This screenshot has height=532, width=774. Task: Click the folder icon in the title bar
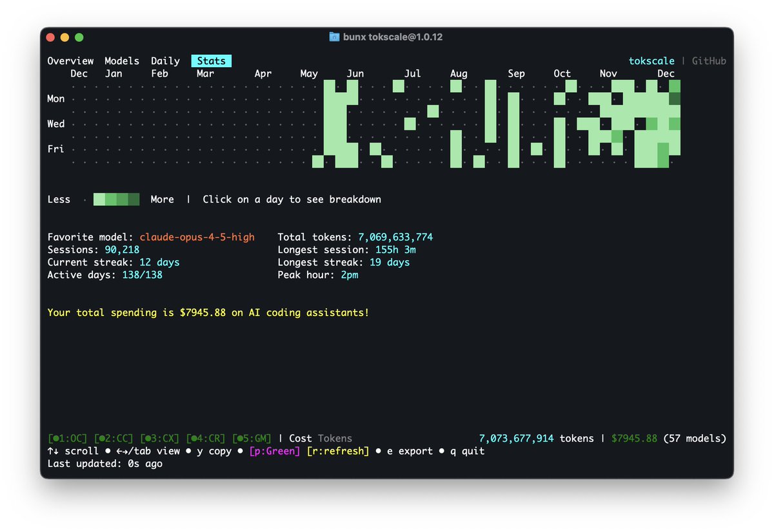pos(334,37)
